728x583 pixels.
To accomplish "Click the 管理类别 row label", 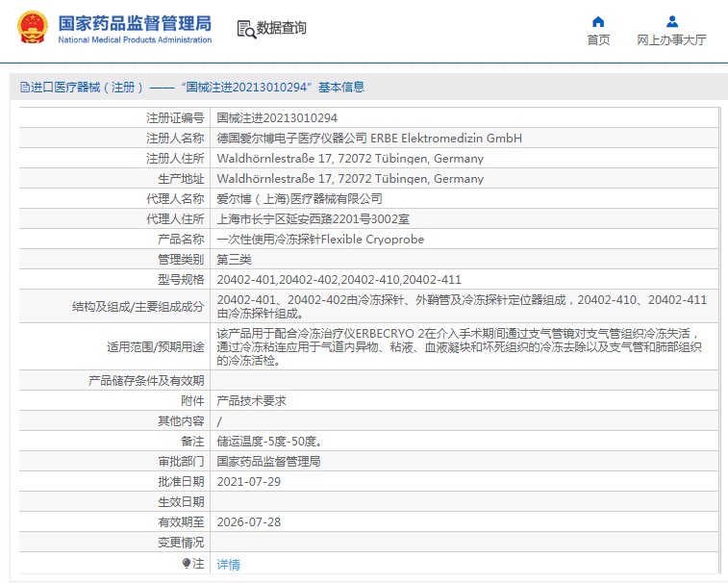I will click(x=181, y=260).
